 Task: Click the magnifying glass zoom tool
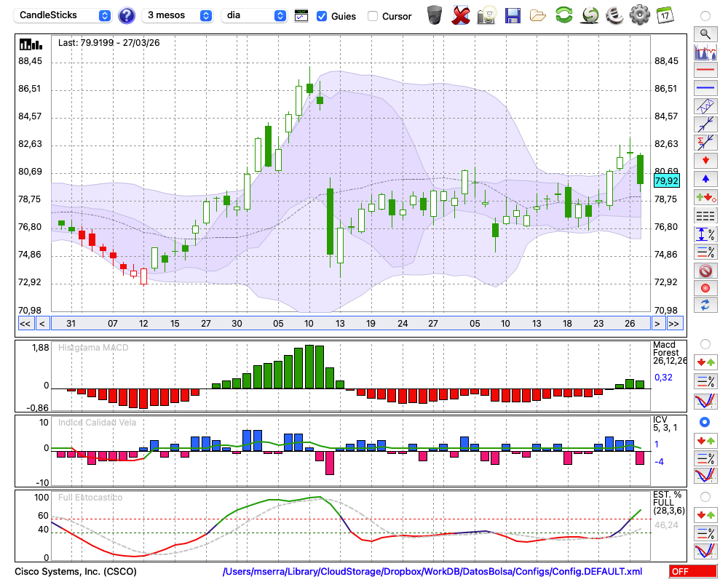click(705, 33)
